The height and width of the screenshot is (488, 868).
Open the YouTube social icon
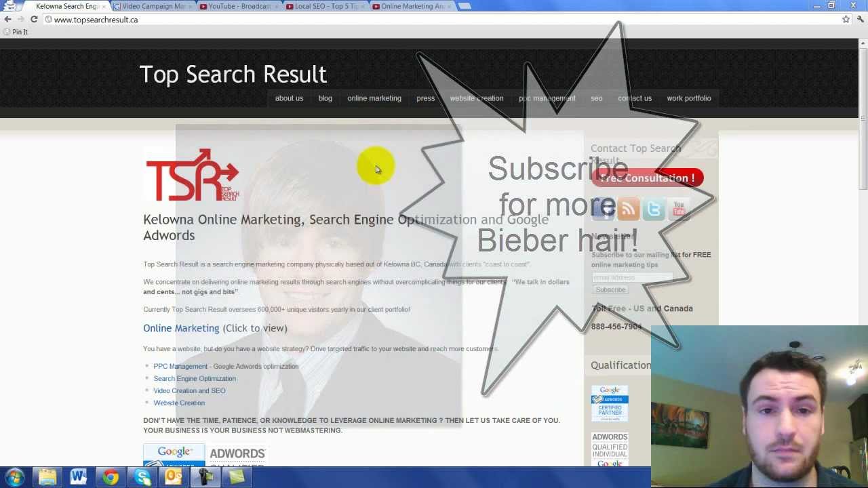679,209
